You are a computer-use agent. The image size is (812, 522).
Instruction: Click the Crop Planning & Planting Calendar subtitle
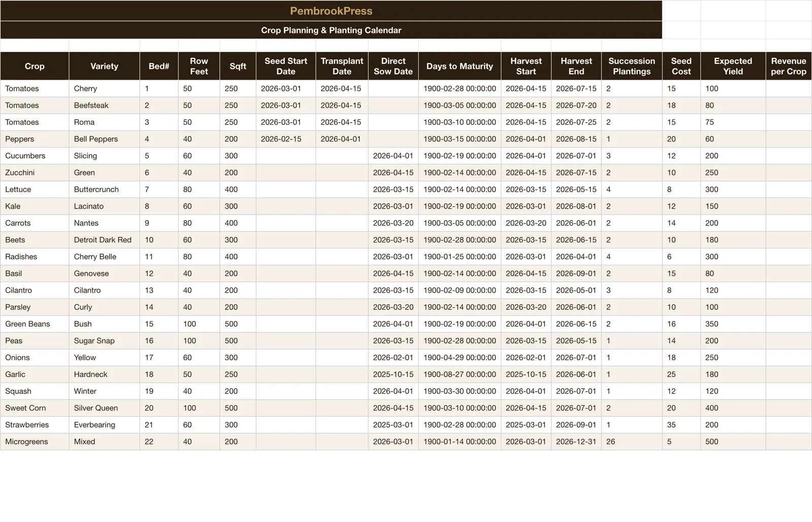coord(331,30)
